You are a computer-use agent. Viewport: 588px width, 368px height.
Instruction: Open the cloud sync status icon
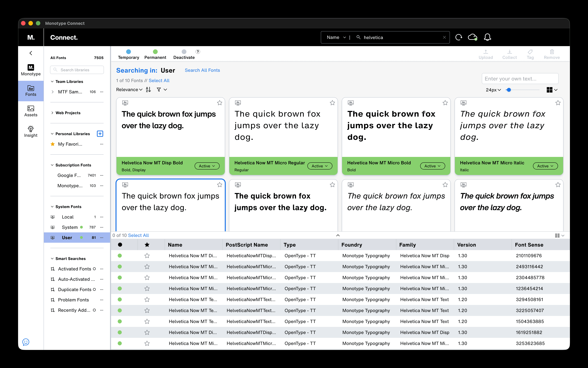[472, 37]
